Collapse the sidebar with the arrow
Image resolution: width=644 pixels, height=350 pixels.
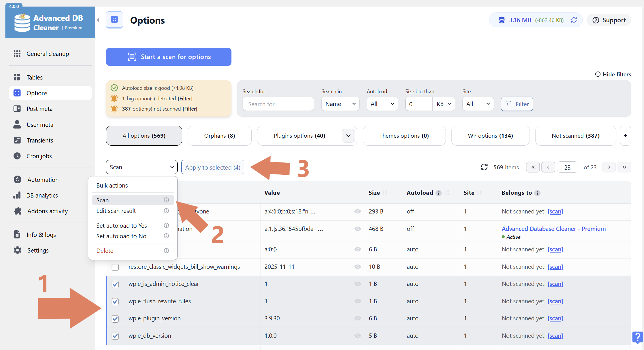98,20
